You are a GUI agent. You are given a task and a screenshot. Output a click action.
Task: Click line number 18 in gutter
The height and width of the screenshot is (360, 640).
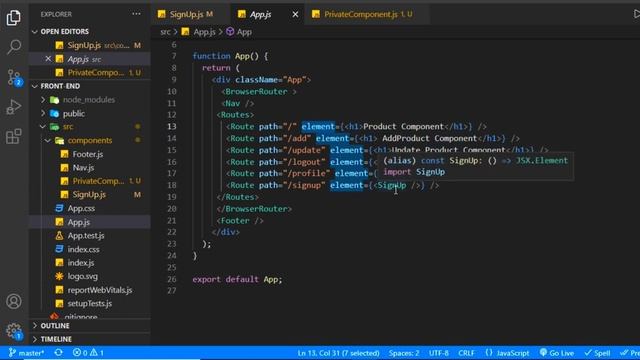coord(172,185)
